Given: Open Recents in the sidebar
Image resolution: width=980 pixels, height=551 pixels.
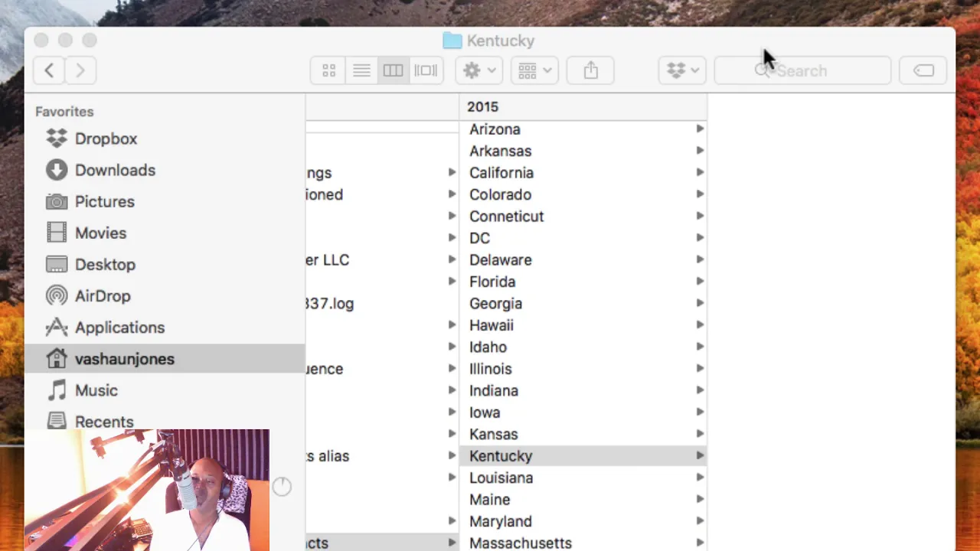Looking at the screenshot, I should pos(165,419).
